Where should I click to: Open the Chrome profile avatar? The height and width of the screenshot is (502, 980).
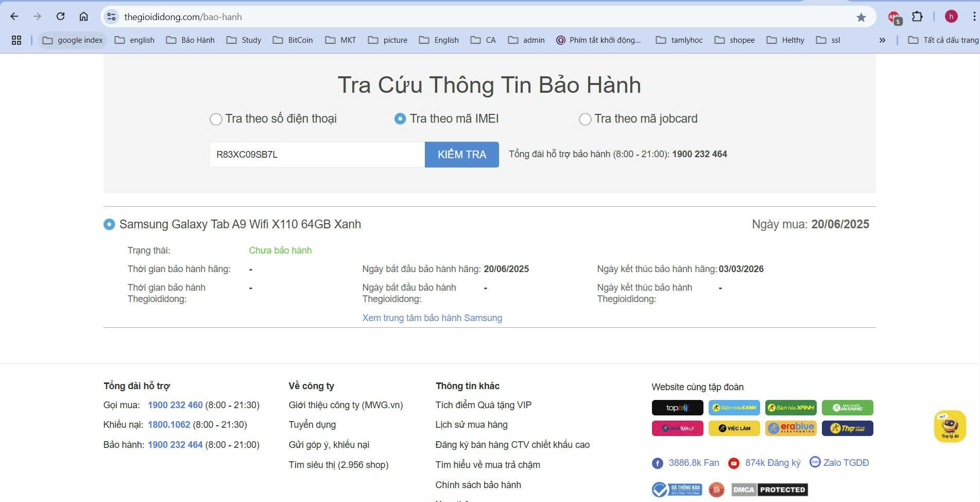pos(951,16)
